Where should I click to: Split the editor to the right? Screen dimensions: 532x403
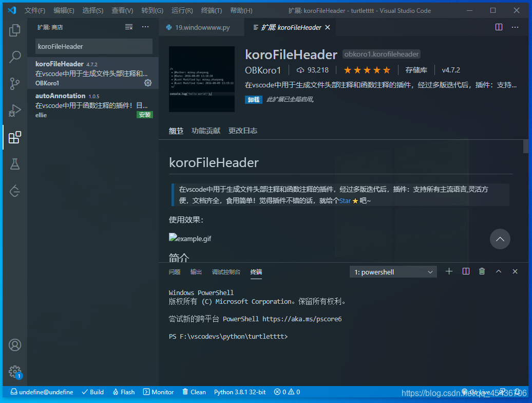(499, 27)
